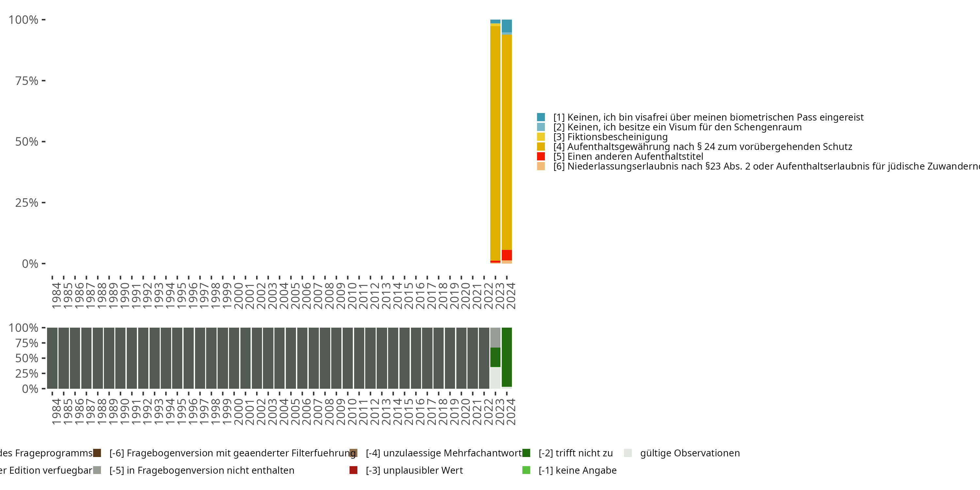The height and width of the screenshot is (490, 980).
Task: Click the brown swatch for [-6] Fragebogenversion
Action: coord(97,453)
